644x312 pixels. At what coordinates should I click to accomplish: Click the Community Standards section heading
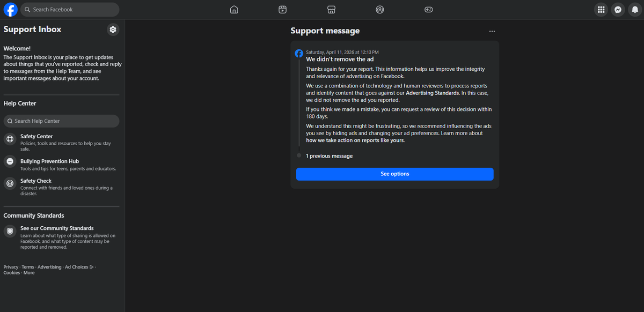pos(34,216)
